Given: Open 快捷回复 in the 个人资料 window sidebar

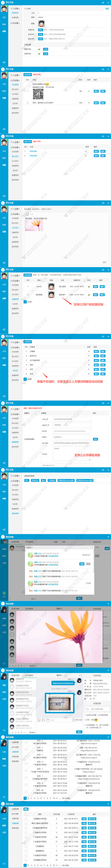Looking at the screenshot, I should pos(15,18).
